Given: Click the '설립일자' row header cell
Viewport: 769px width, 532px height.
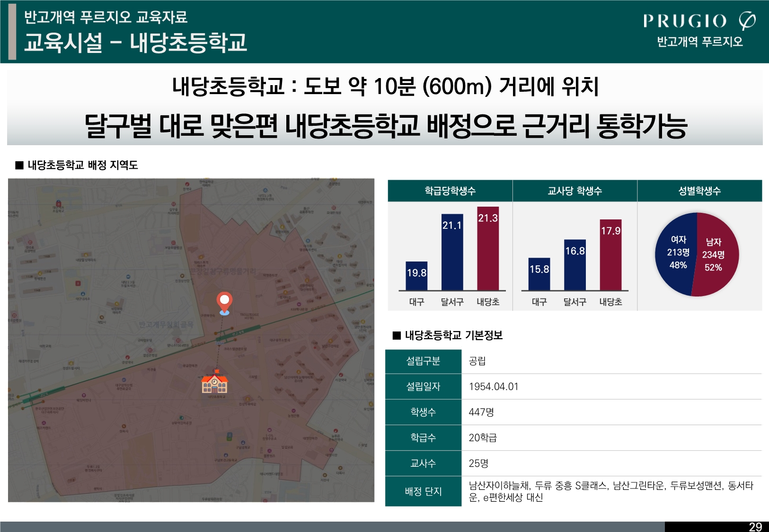Looking at the screenshot, I should 423,387.
